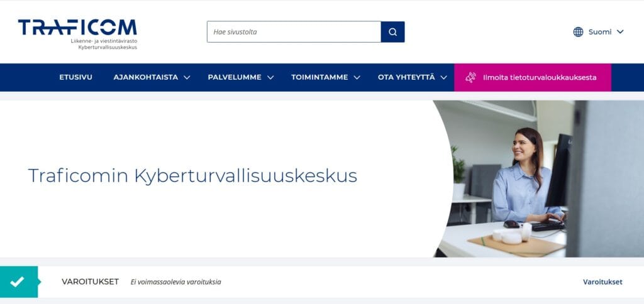644x304 pixels.
Task: Select the Suomi language label
Action: pyautogui.click(x=599, y=32)
